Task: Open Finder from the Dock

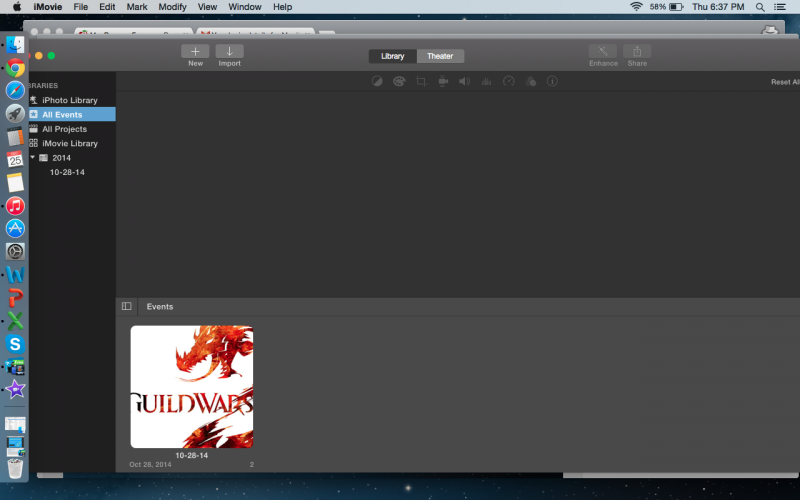Action: [15, 44]
